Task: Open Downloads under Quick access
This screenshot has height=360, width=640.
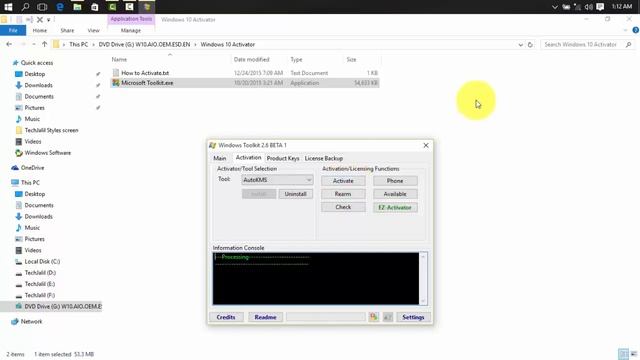Action: pyautogui.click(x=38, y=85)
